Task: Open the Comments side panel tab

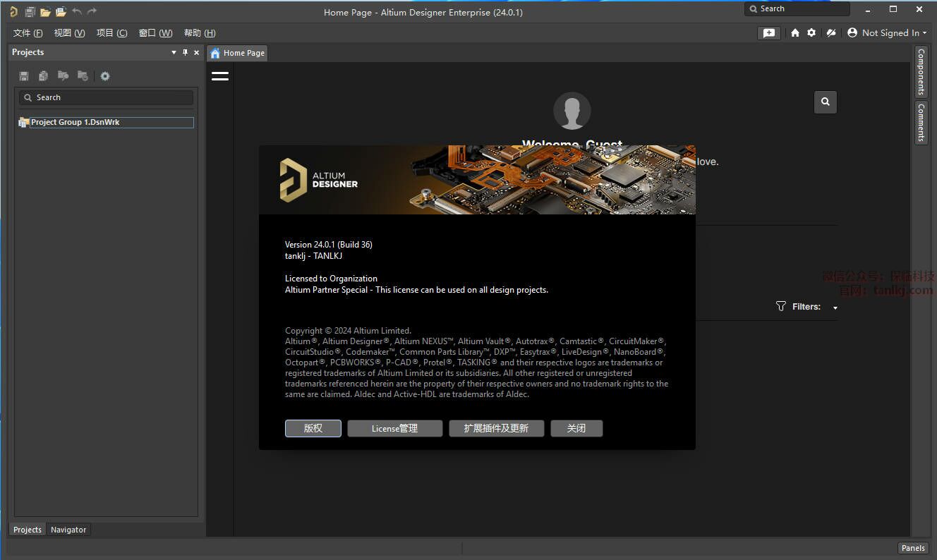Action: [921, 123]
